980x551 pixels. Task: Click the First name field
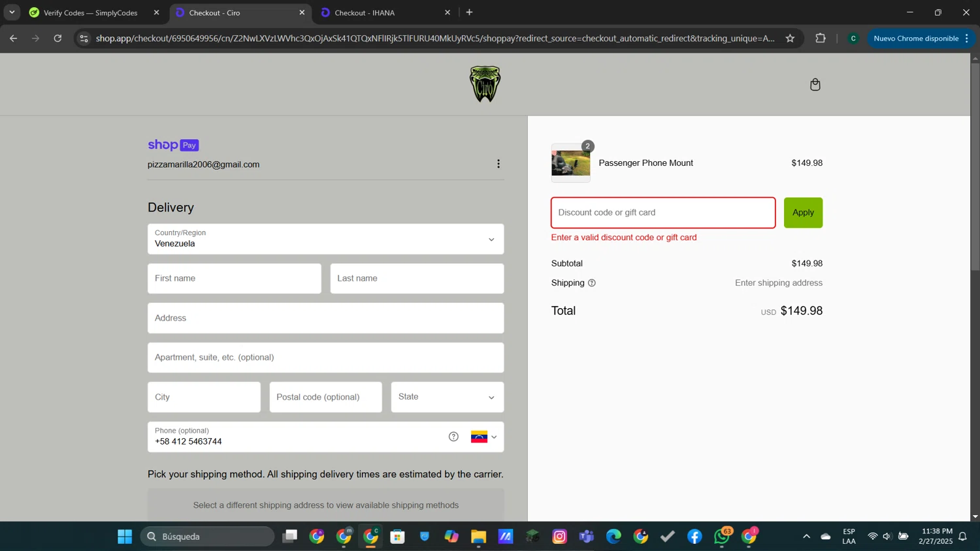tap(234, 279)
